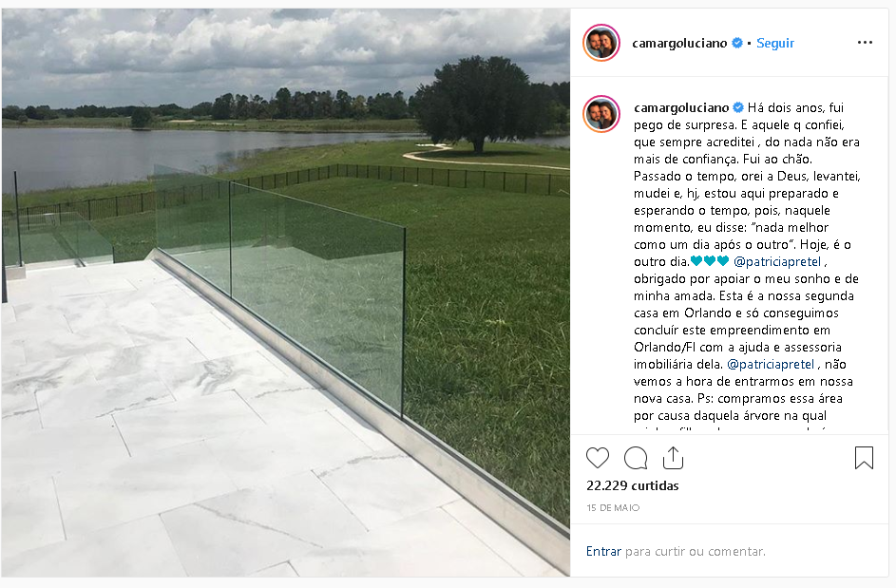This screenshot has width=896, height=588.
Task: Follow the account with the Seguir button
Action: pos(775,43)
